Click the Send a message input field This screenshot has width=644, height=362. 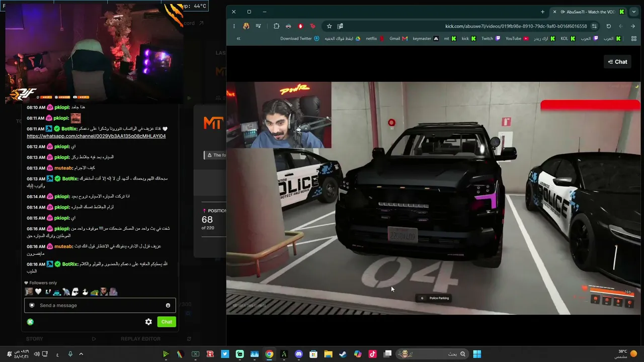(100, 305)
